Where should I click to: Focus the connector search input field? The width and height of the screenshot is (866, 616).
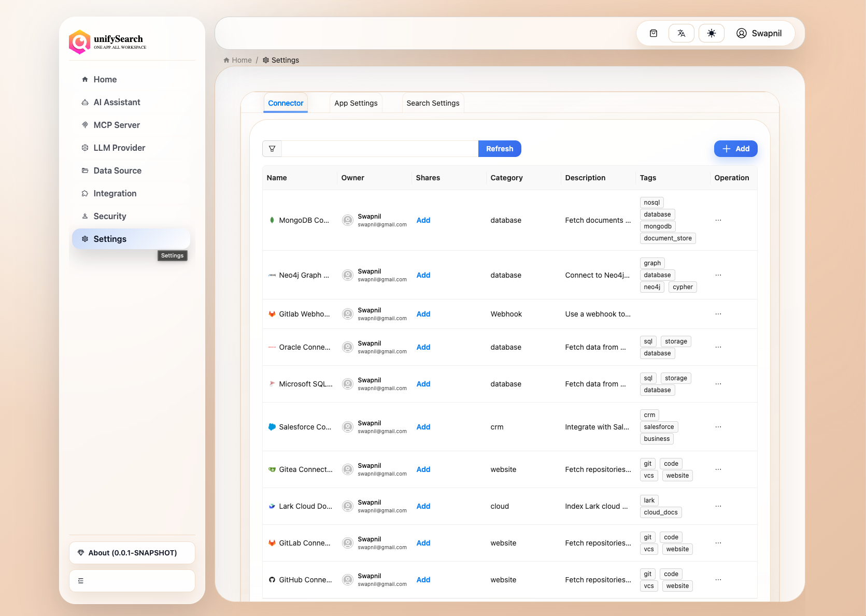click(x=380, y=149)
